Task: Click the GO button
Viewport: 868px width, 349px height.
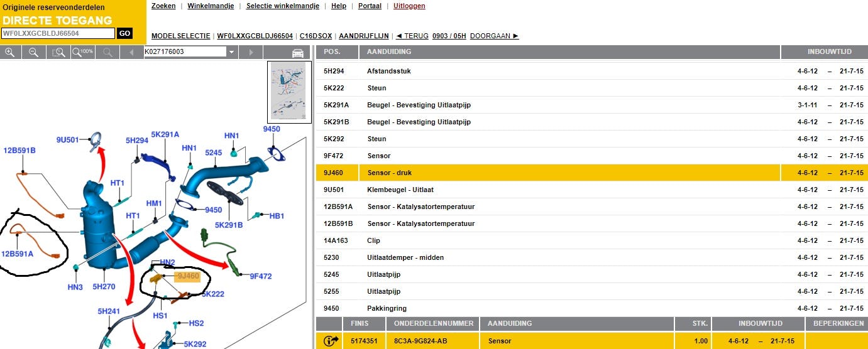Action: (x=124, y=33)
